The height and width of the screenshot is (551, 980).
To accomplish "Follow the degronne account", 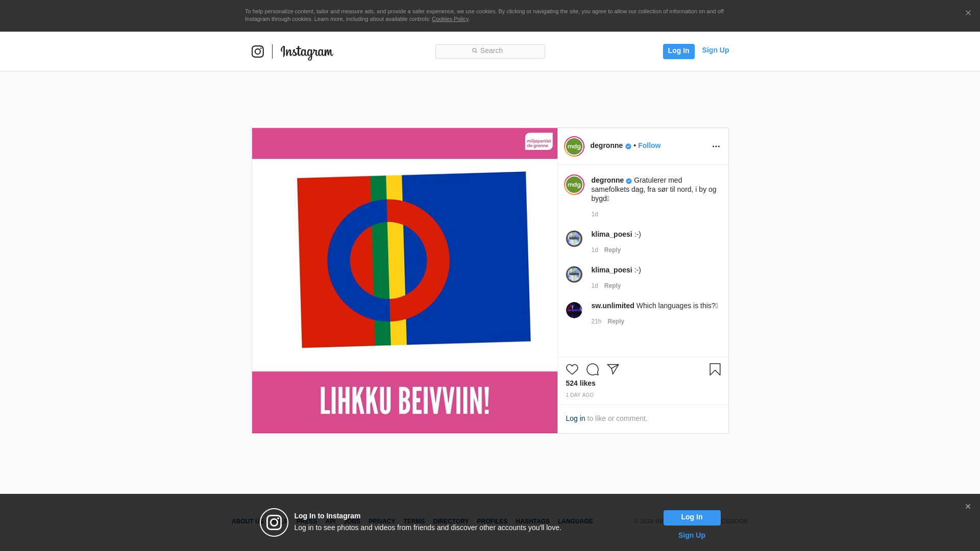I will click(x=649, y=145).
